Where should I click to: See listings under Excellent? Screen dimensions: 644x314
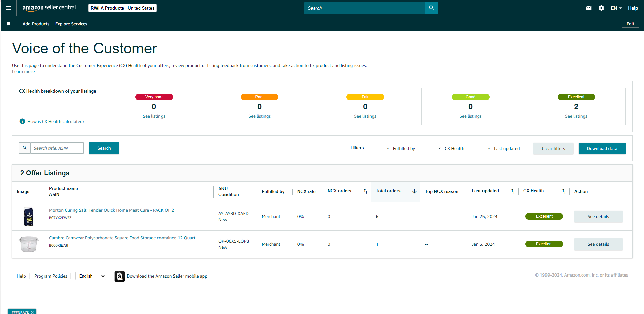coord(576,116)
